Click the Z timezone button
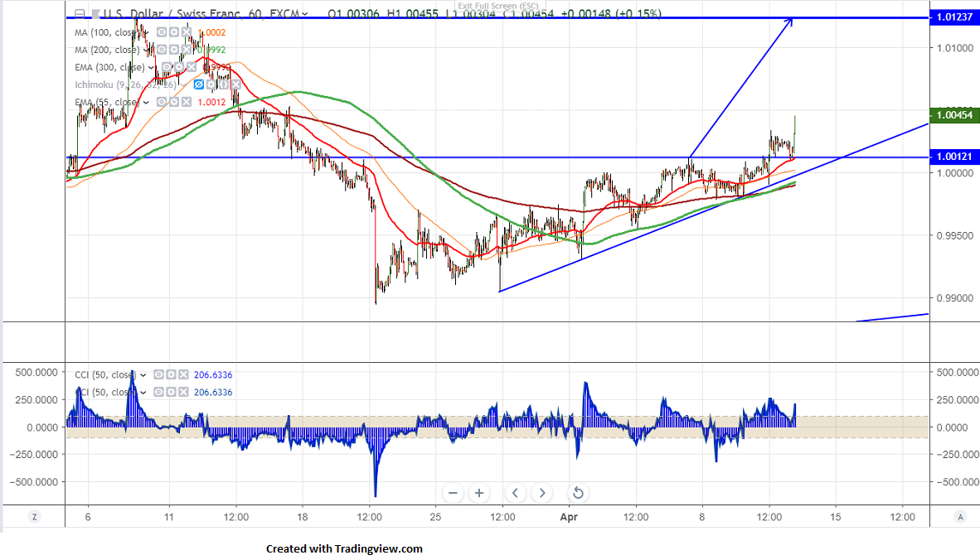 pos(34,517)
